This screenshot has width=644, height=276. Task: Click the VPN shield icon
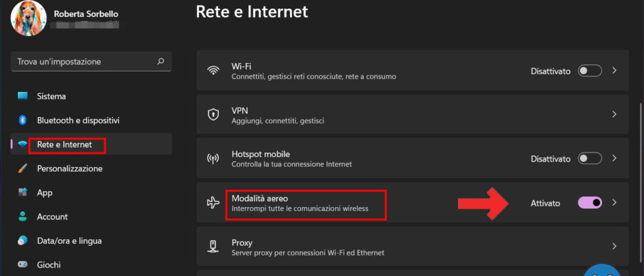coord(213,115)
